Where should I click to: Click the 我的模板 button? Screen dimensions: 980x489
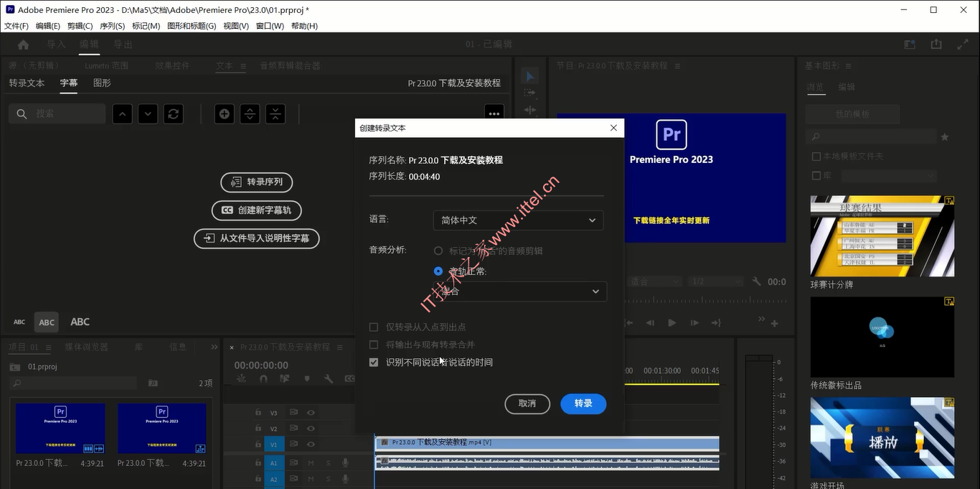(x=852, y=114)
